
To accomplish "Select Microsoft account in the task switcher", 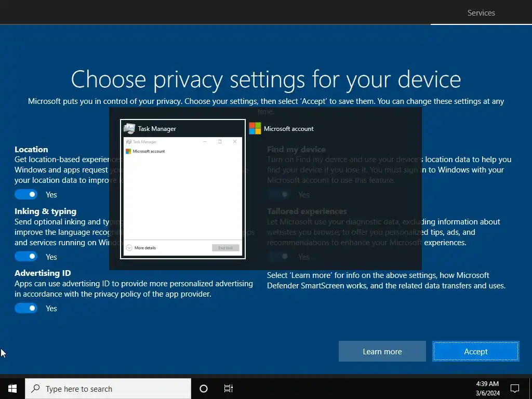I will click(x=282, y=129).
